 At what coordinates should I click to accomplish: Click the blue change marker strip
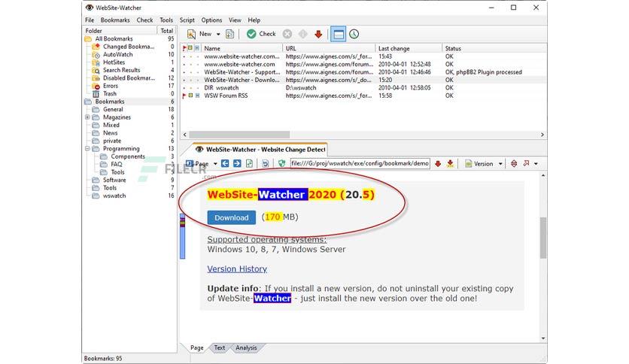click(x=183, y=236)
